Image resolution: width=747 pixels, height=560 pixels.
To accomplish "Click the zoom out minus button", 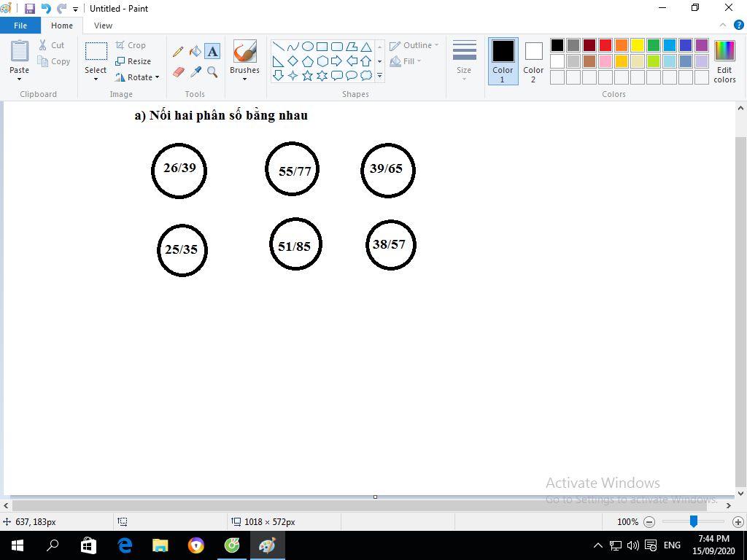I will coord(649,522).
